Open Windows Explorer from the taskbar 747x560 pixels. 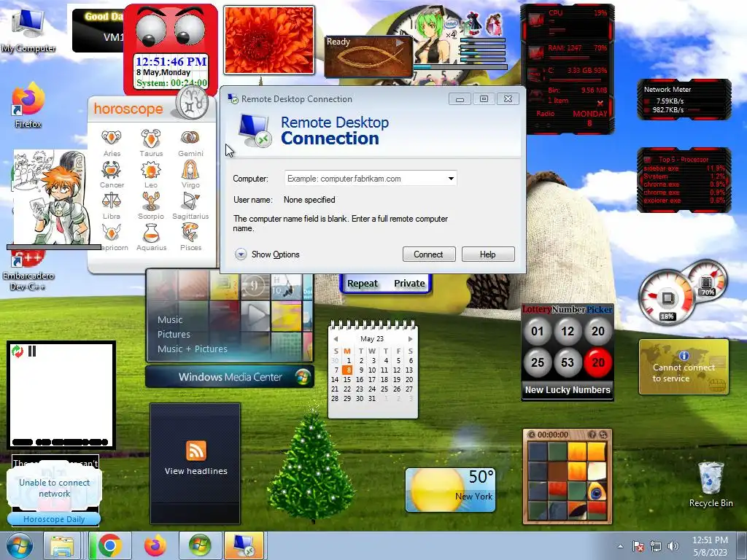click(62, 545)
